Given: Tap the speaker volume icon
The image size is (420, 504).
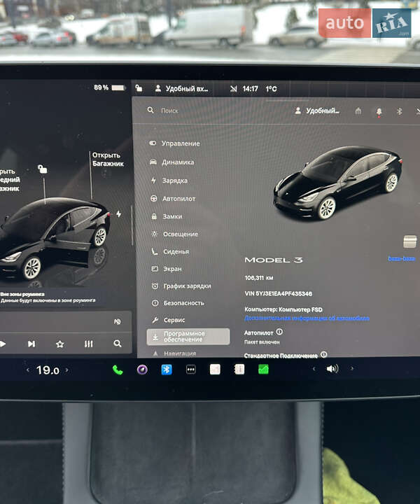Looking at the screenshot, I should [332, 369].
